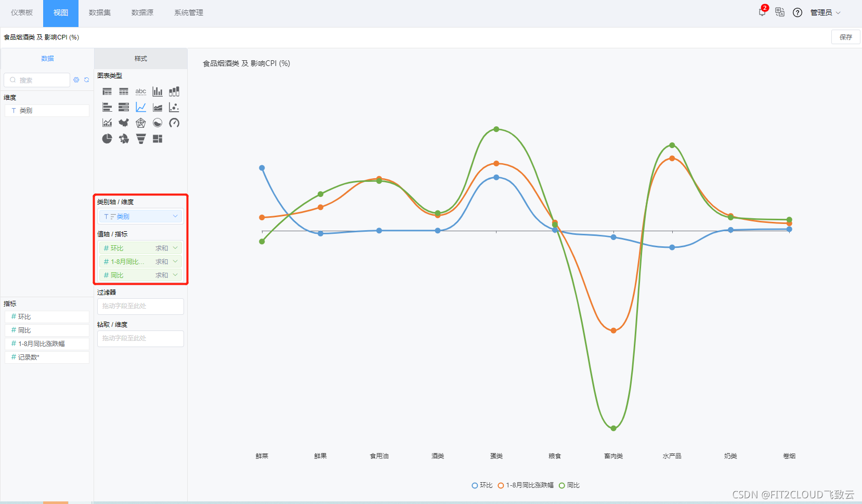Choose the stacked horizontal bar chart type

tap(124, 107)
